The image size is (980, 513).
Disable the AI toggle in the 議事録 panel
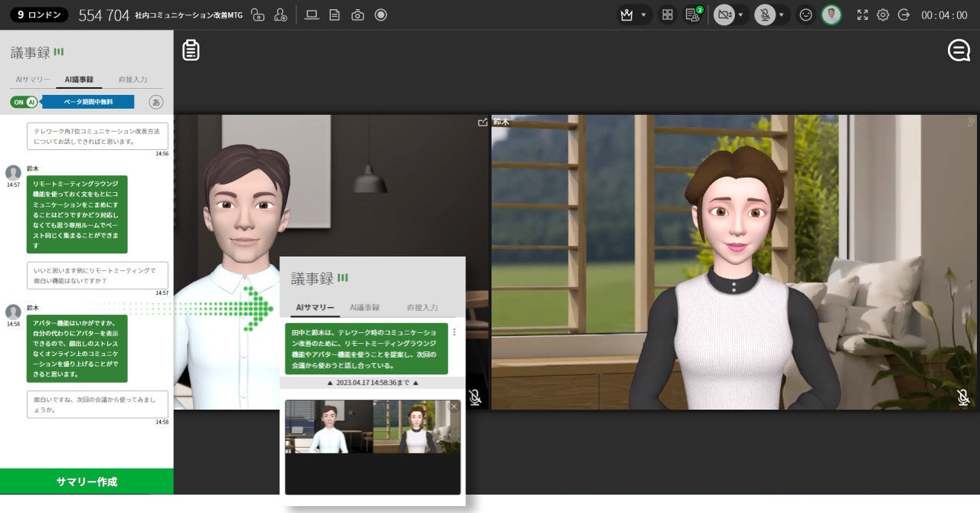tap(23, 100)
